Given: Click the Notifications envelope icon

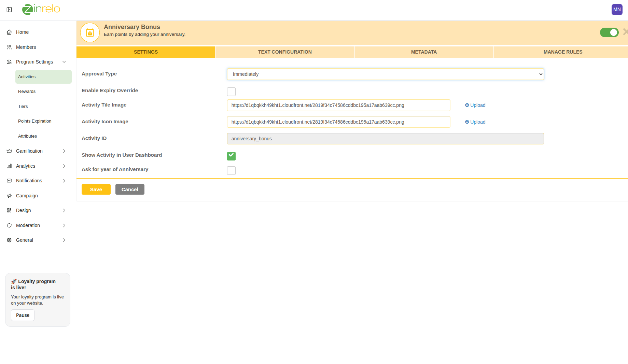Looking at the screenshot, I should [x=9, y=181].
